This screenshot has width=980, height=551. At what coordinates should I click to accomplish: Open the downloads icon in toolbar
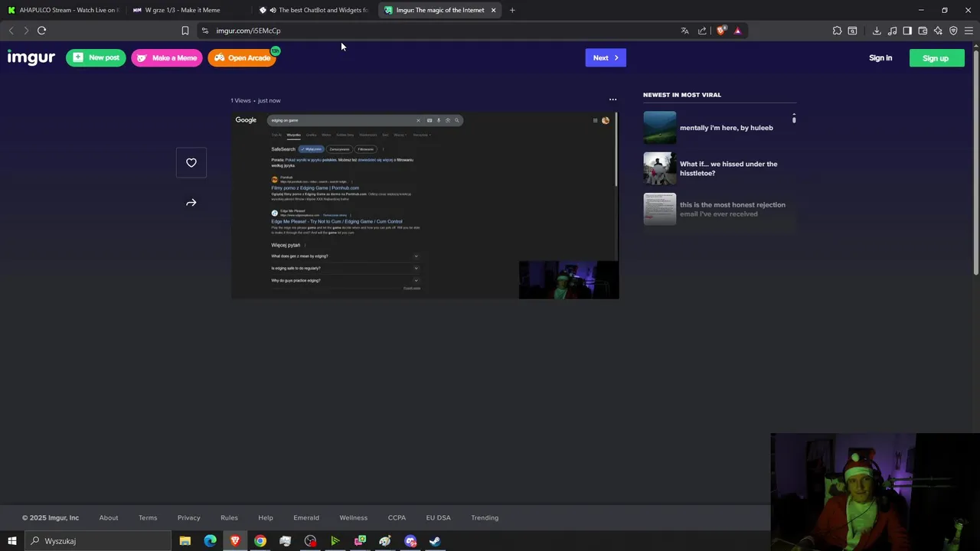pos(877,31)
